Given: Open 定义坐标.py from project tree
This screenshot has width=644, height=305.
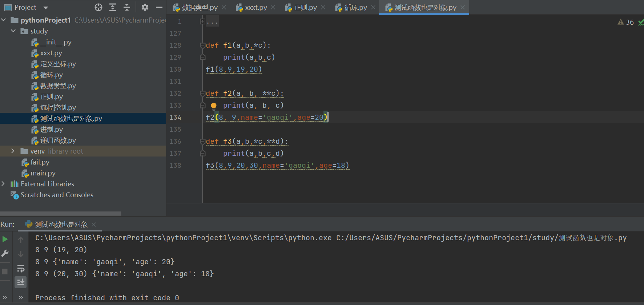Looking at the screenshot, I should point(53,64).
